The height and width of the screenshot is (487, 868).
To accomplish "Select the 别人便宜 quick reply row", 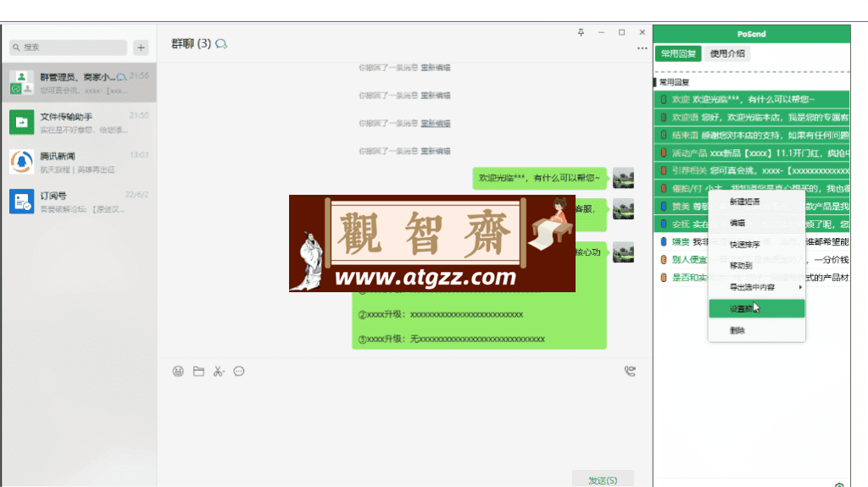I will 753,259.
